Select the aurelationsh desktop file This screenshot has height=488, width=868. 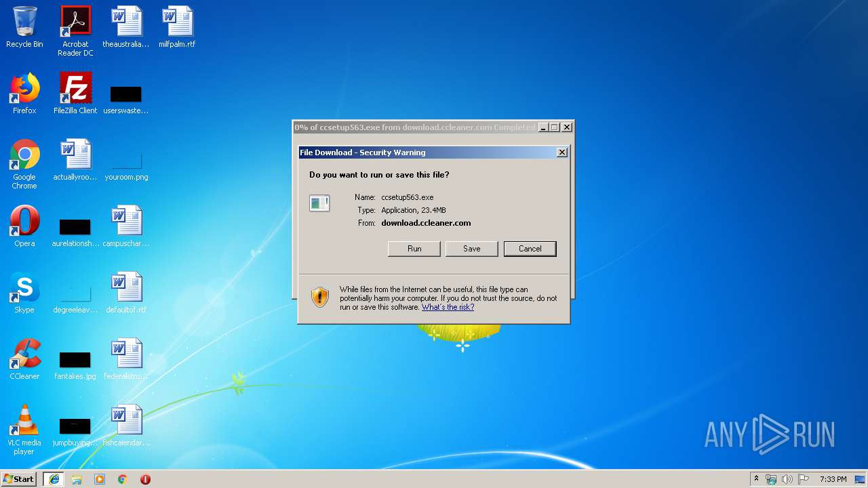click(75, 232)
